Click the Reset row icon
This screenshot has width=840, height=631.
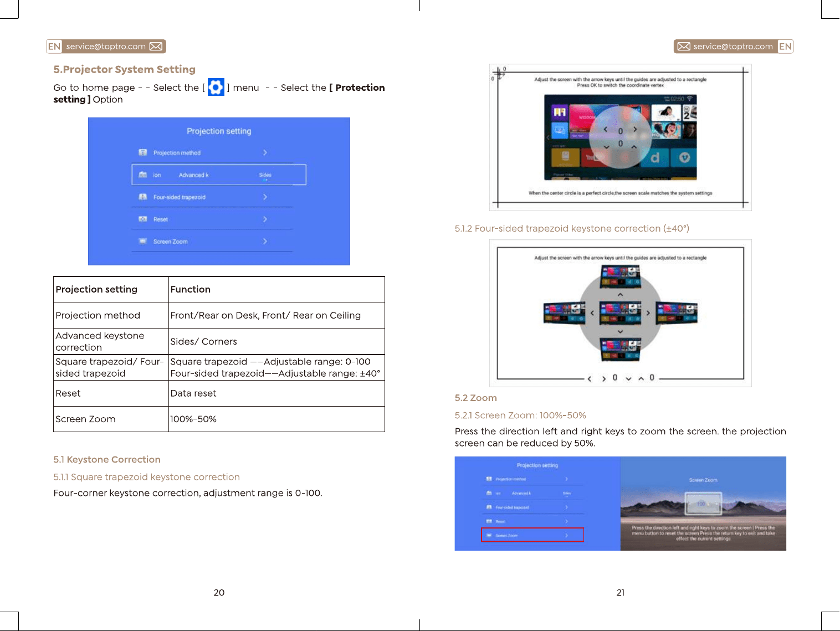143,219
